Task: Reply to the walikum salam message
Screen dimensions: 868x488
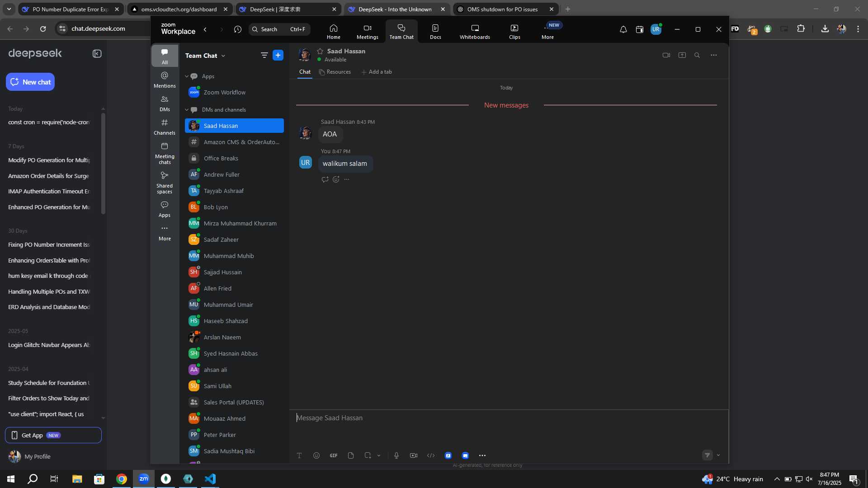Action: 325,179
